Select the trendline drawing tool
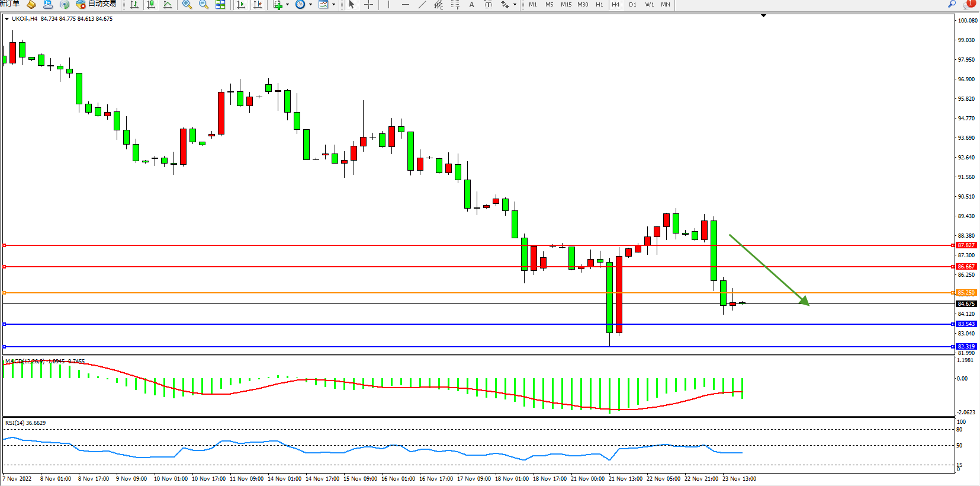This screenshot has width=980, height=486. [422, 5]
